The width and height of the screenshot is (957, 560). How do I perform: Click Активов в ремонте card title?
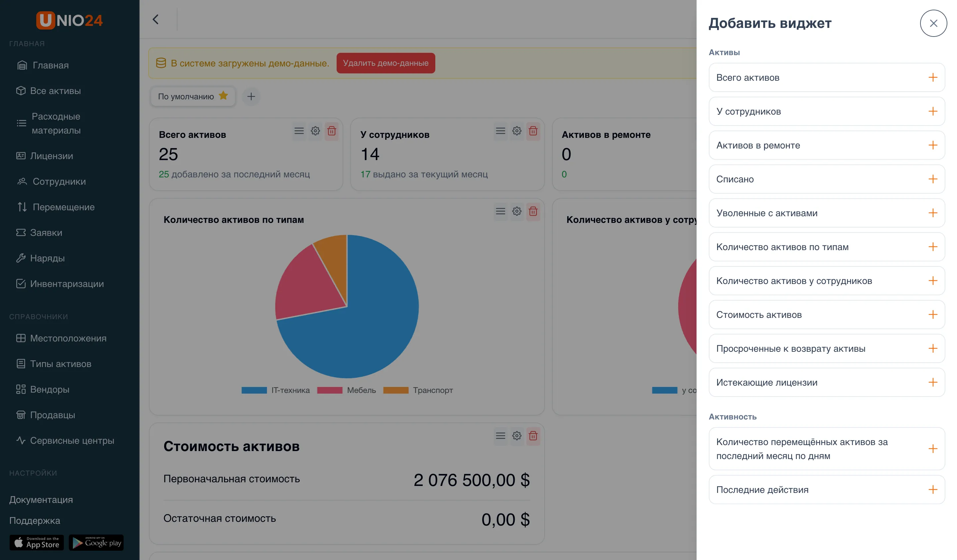[606, 135]
